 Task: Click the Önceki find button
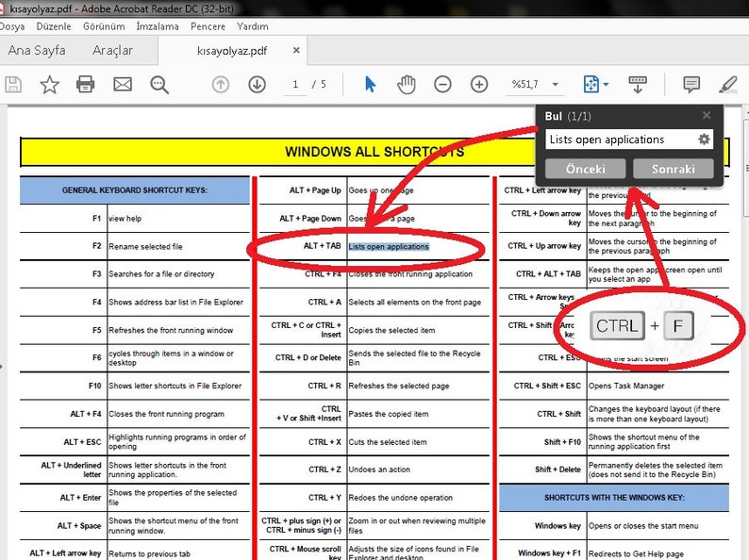coord(585,169)
